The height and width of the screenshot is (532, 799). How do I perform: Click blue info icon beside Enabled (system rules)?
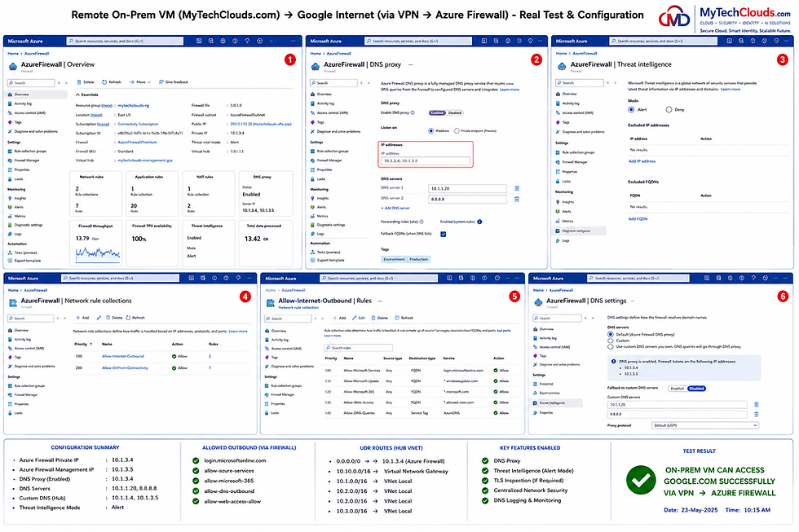(479, 222)
